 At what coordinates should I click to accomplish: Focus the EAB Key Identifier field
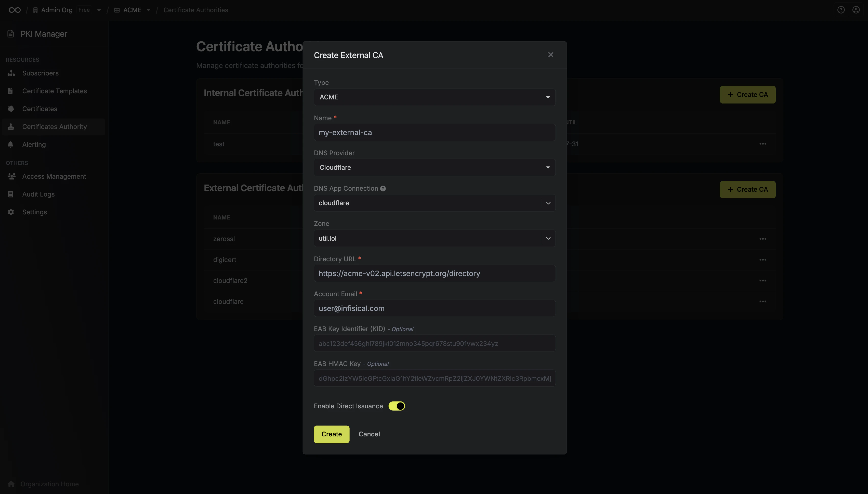point(435,343)
